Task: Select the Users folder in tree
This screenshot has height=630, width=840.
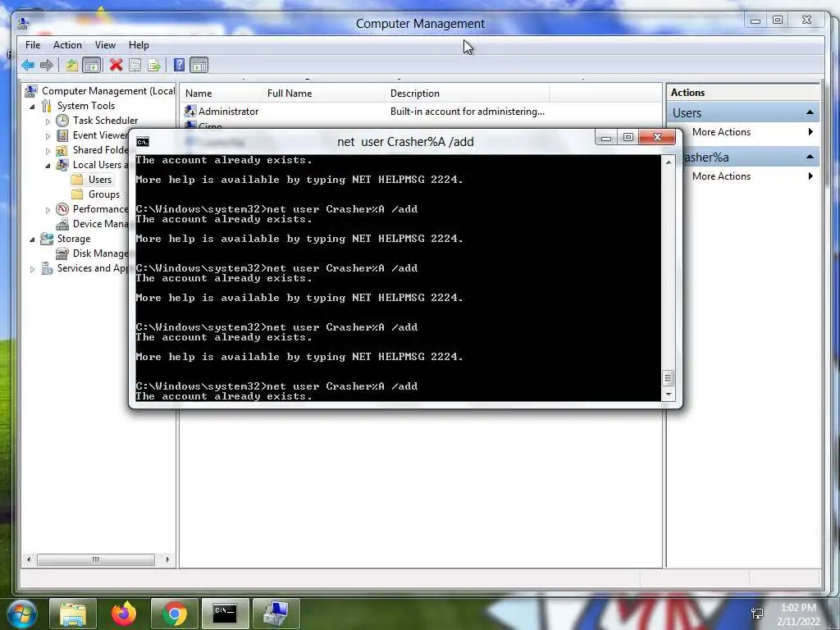Action: (x=99, y=180)
